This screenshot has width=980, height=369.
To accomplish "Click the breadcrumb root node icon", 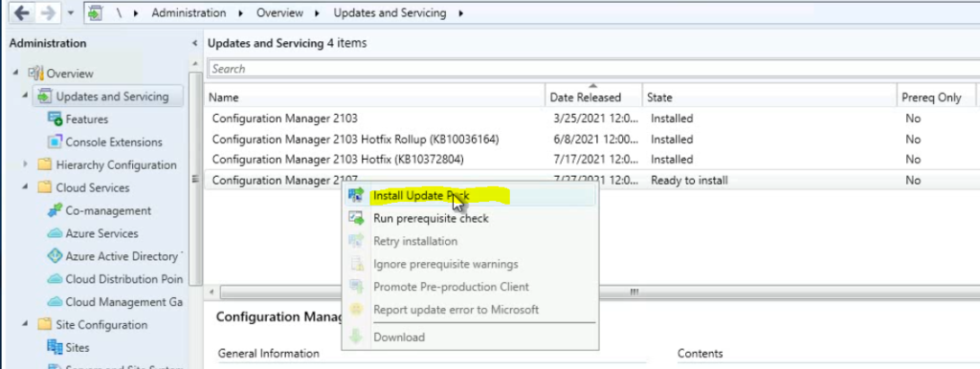I will pyautogui.click(x=95, y=12).
